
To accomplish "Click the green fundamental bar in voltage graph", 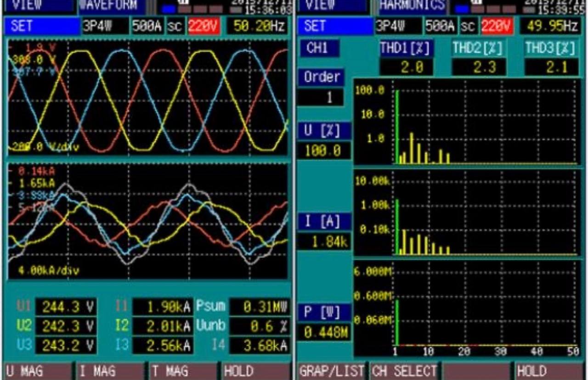I will pyautogui.click(x=396, y=127).
